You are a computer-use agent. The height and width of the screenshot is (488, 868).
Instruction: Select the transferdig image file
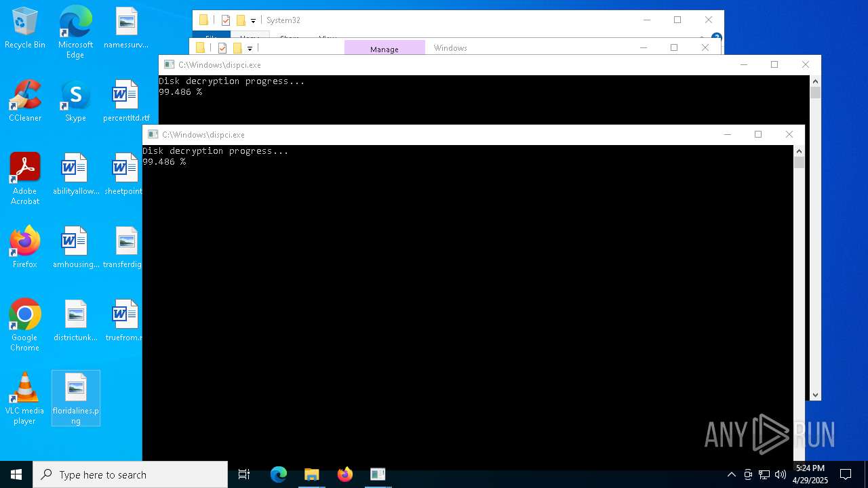(123, 248)
